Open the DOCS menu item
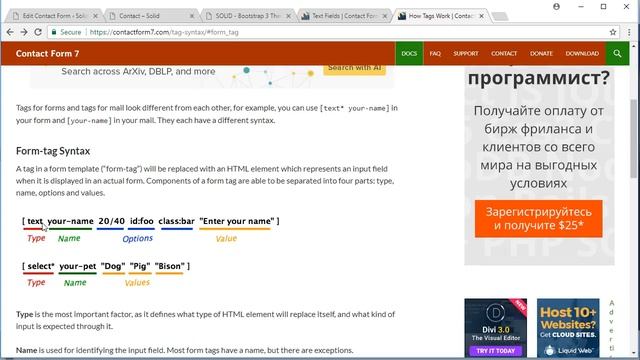The image size is (640, 360). point(409,53)
